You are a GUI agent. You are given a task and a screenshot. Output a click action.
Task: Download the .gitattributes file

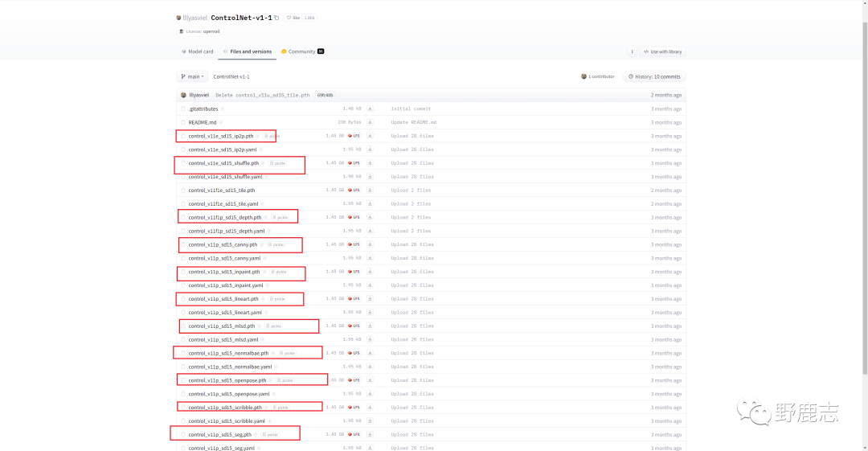coord(370,109)
